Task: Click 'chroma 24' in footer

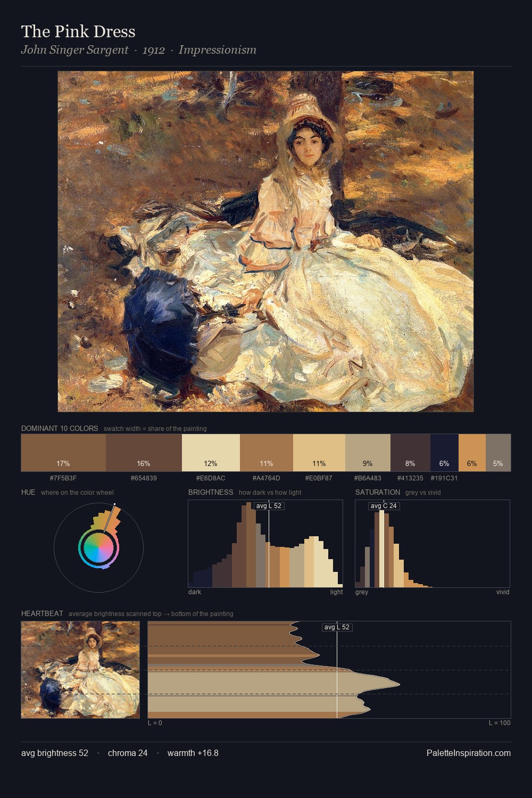Action: click(x=128, y=753)
